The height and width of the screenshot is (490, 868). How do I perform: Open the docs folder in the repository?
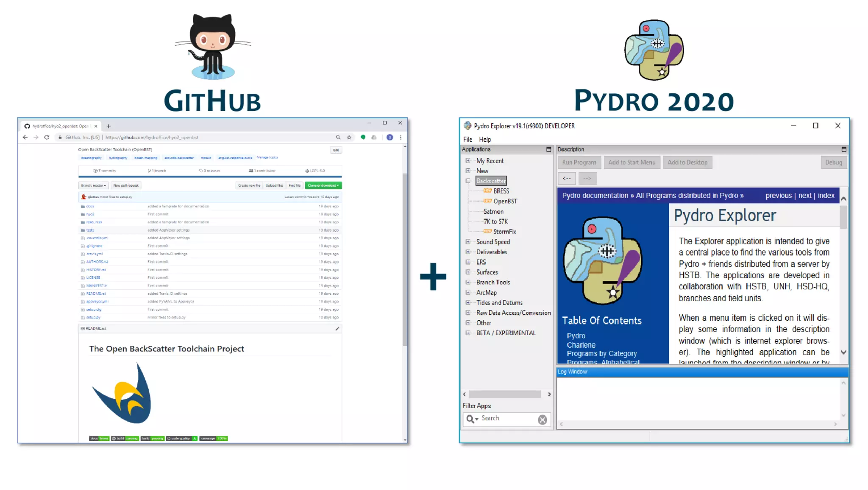[x=90, y=206]
